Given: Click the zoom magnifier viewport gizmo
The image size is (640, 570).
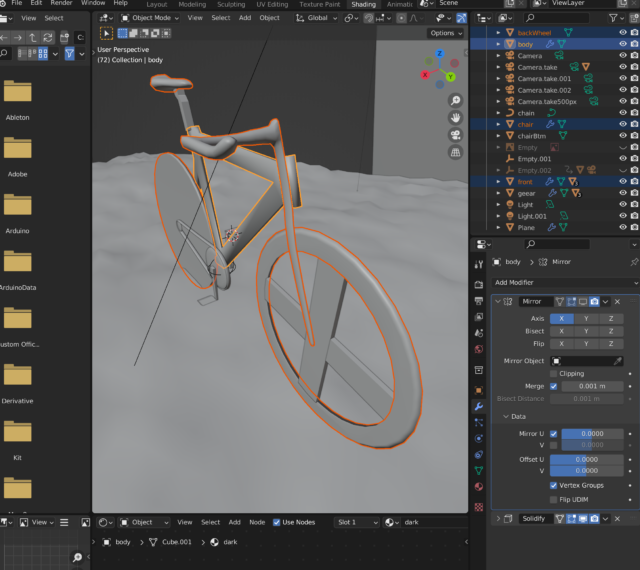Looking at the screenshot, I should tap(455, 101).
